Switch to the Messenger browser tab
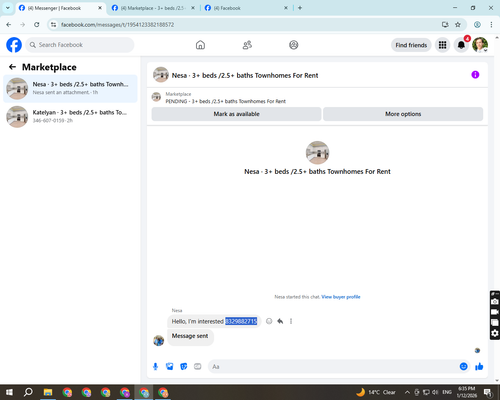This screenshot has height=400, width=500. coord(60,8)
